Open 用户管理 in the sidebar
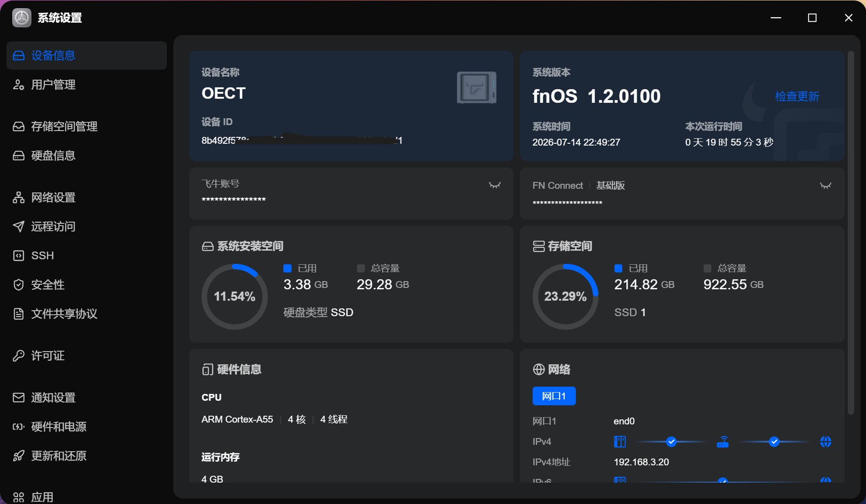The width and height of the screenshot is (866, 504). pos(86,85)
